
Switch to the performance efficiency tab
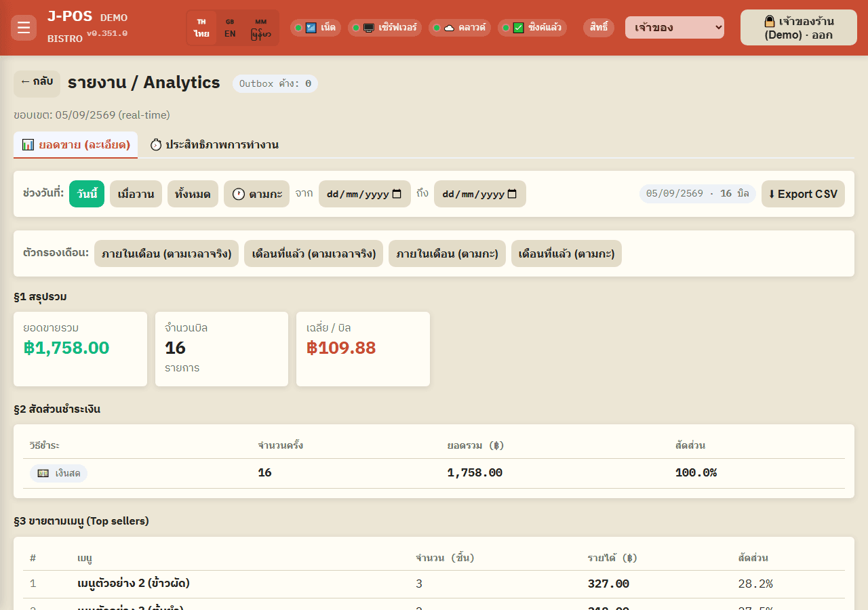click(214, 145)
